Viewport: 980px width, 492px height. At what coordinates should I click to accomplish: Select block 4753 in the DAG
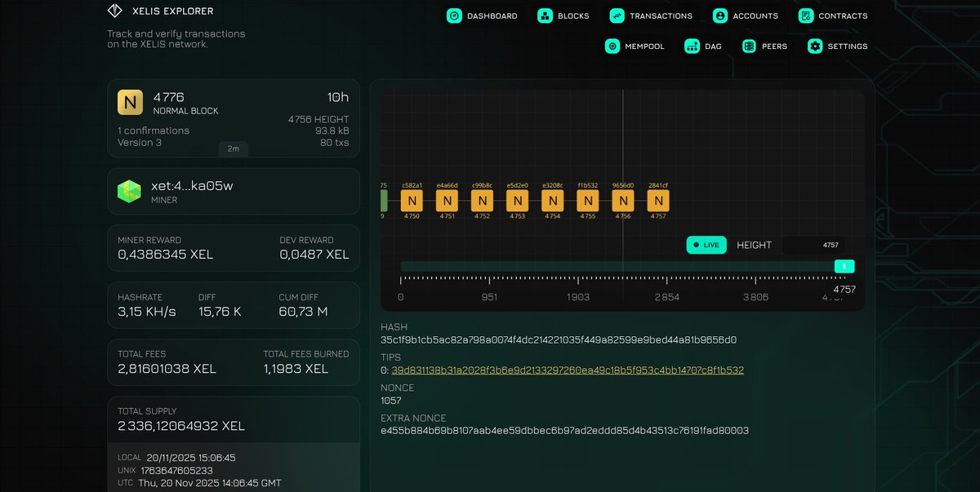pos(518,201)
